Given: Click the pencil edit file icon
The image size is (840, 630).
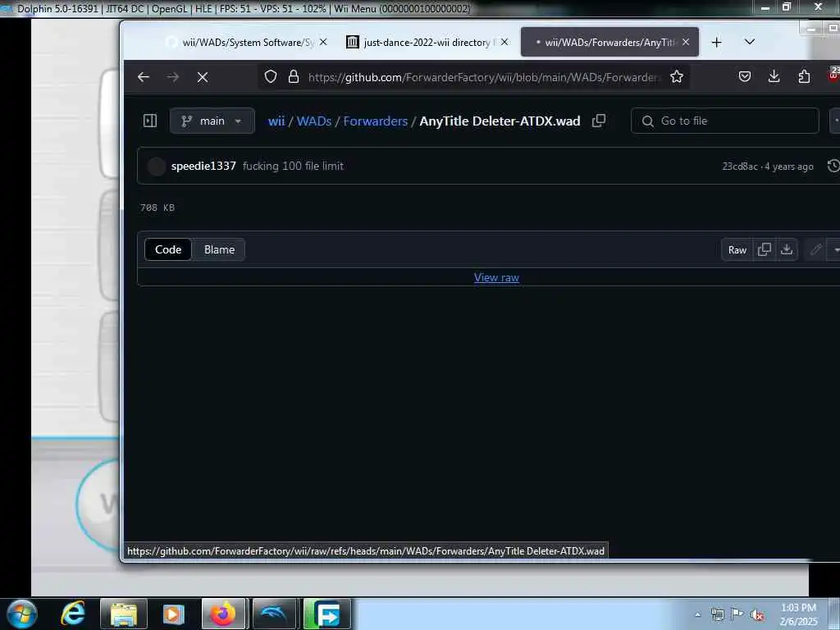Looking at the screenshot, I should pos(816,249).
